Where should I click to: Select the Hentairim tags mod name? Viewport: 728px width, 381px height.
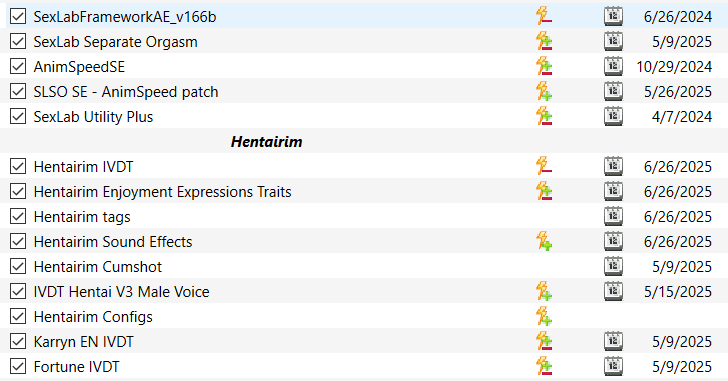(x=82, y=217)
